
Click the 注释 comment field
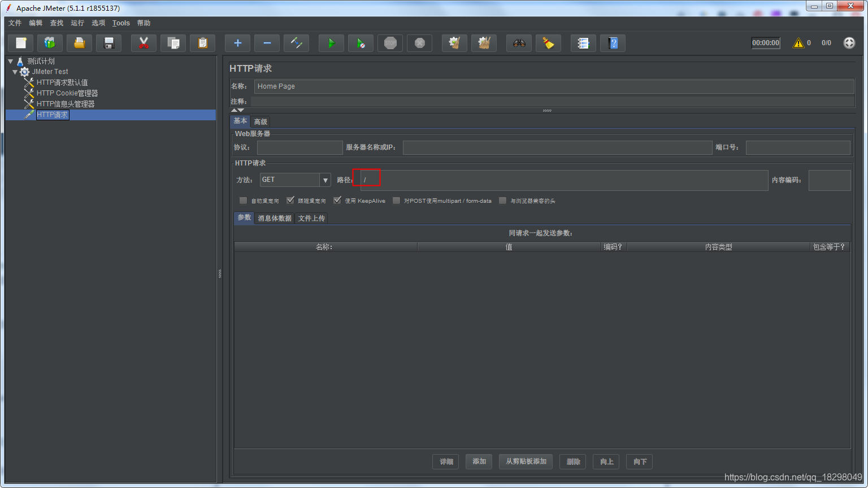coord(552,102)
